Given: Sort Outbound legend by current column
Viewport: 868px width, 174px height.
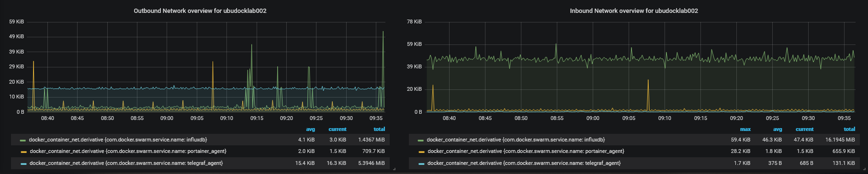Looking at the screenshot, I should point(337,129).
